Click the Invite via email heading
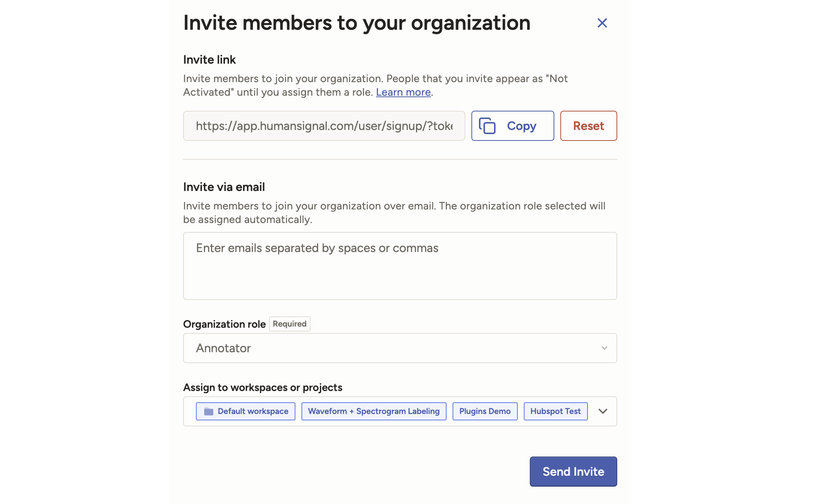Image resolution: width=826 pixels, height=504 pixels. 224,187
